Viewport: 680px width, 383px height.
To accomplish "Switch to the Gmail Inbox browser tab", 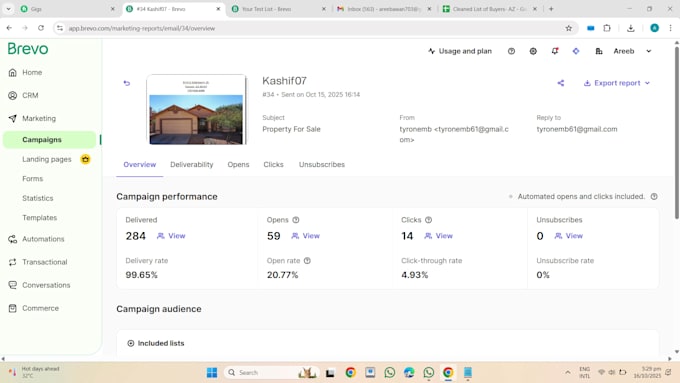I will pyautogui.click(x=384, y=9).
